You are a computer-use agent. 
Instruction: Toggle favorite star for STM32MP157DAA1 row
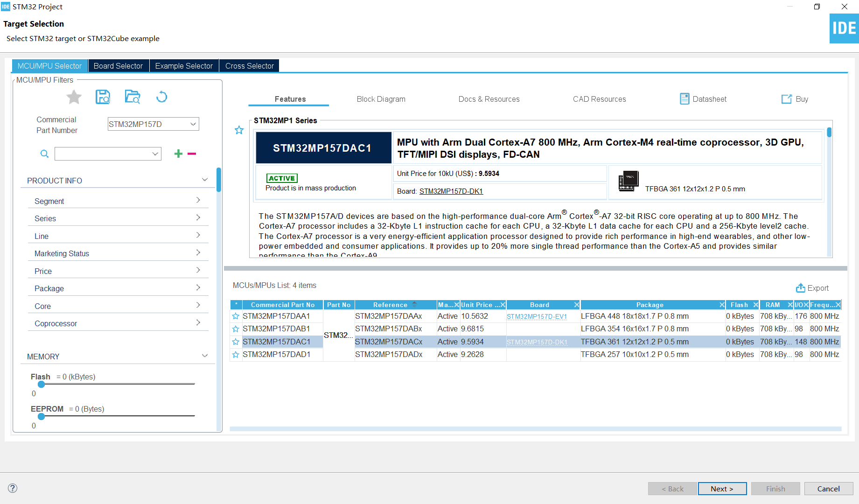pos(236,316)
